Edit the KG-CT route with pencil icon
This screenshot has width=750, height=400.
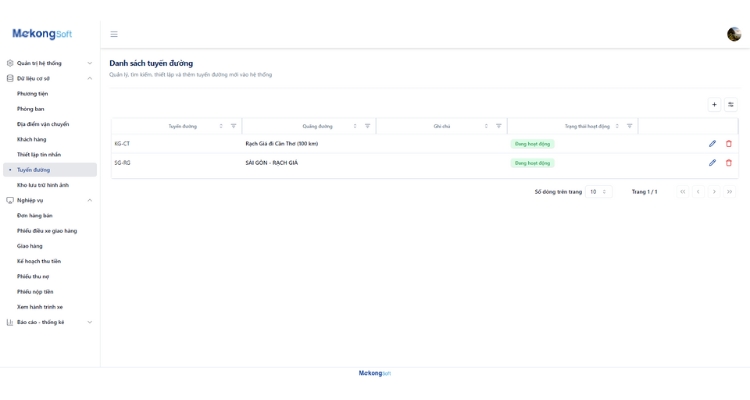(x=712, y=144)
